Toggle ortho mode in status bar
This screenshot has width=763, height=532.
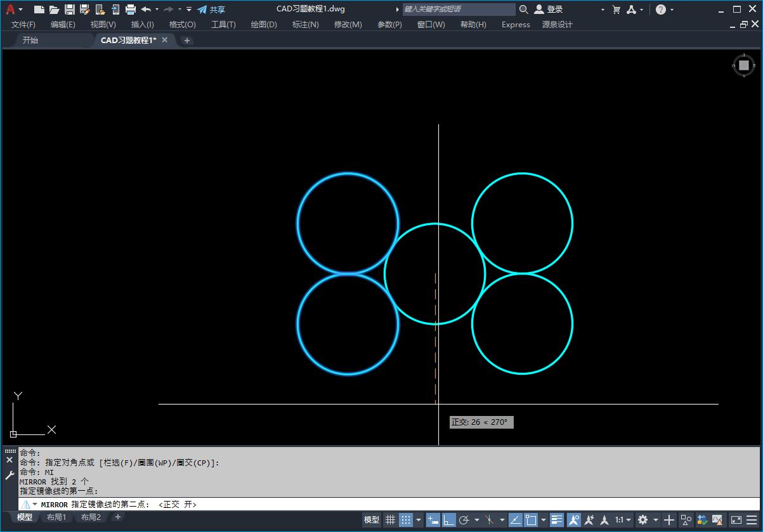click(x=449, y=520)
